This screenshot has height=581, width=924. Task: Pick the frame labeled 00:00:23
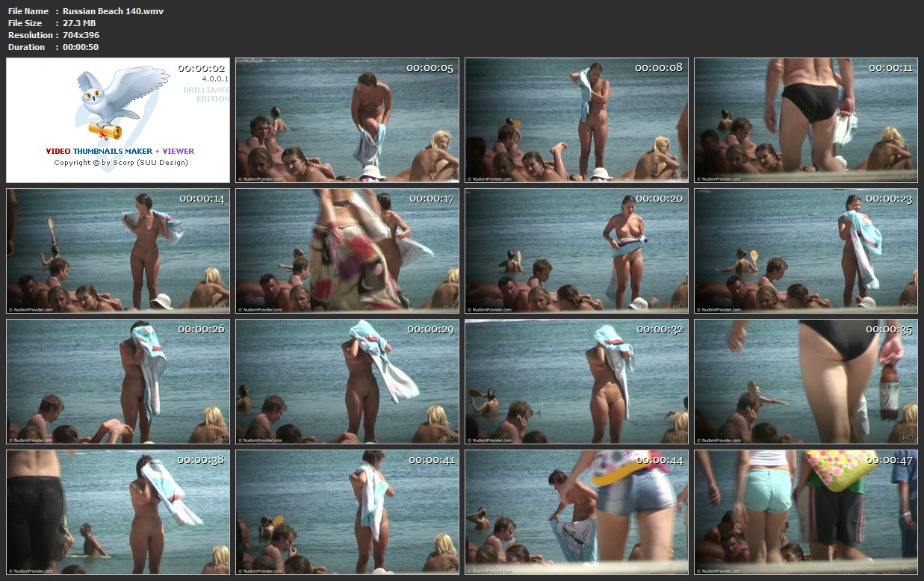(x=805, y=250)
